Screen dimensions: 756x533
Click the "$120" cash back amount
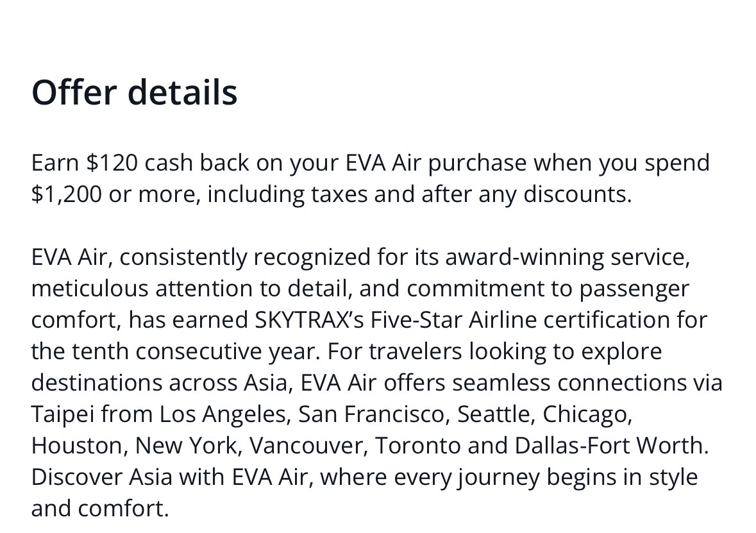pyautogui.click(x=112, y=163)
